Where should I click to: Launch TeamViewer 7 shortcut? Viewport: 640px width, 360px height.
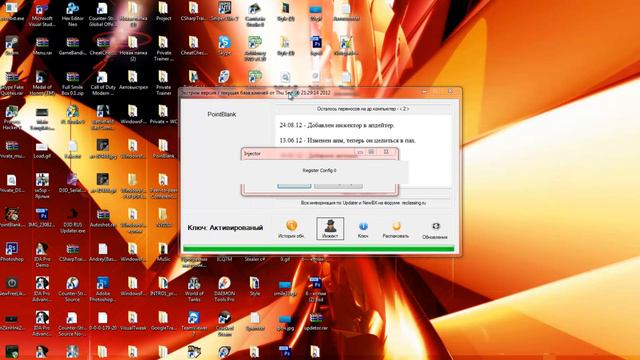click(x=194, y=324)
